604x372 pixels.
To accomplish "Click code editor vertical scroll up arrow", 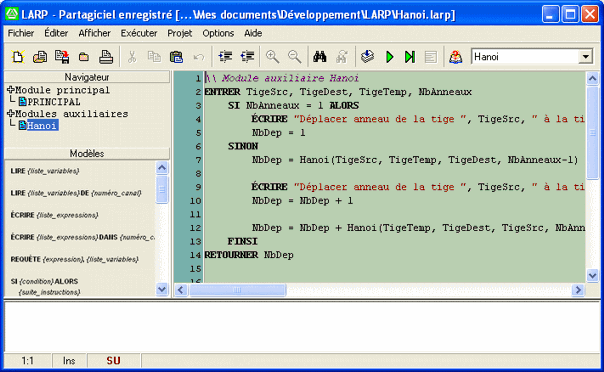I will pos(592,79).
